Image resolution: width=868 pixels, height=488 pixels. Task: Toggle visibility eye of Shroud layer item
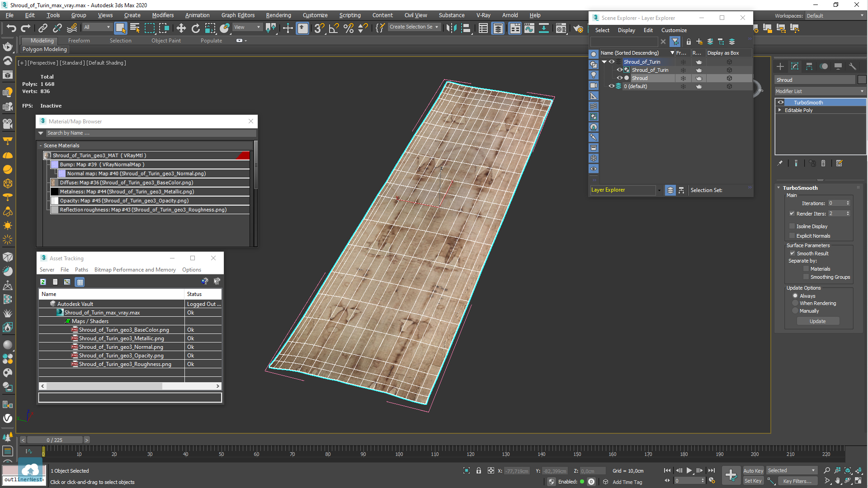point(619,78)
